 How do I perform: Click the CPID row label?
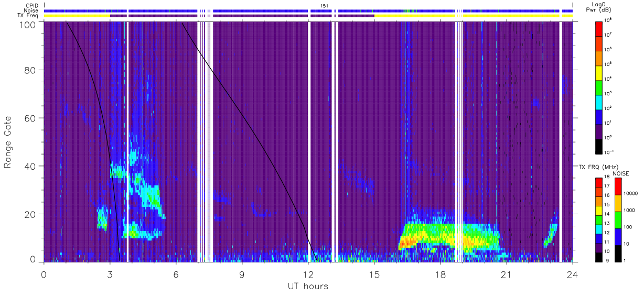tap(32, 6)
